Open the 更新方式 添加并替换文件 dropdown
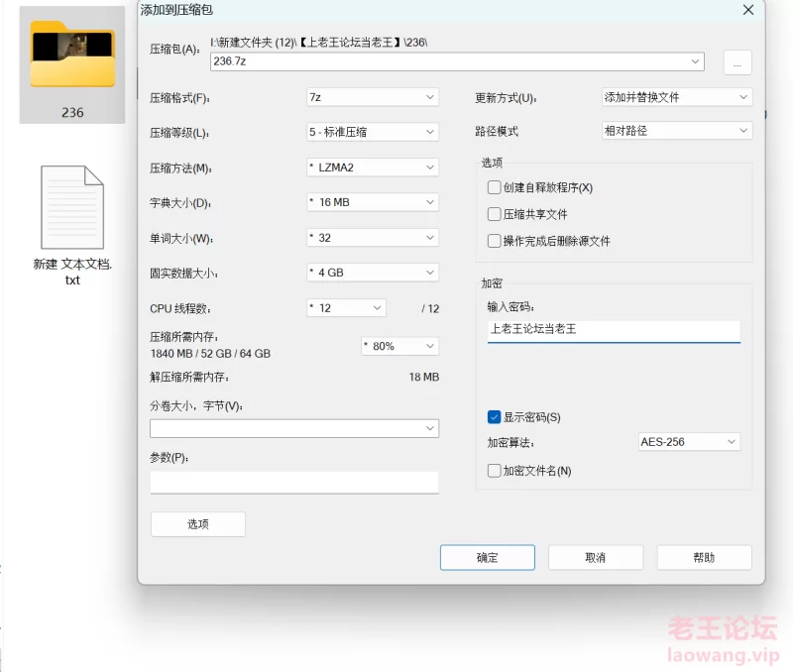Image resolution: width=793 pixels, height=672 pixels. click(677, 97)
